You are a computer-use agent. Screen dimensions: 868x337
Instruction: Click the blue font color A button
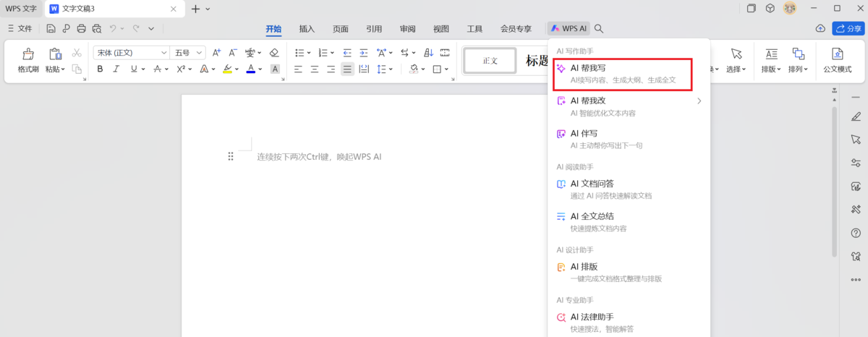pos(250,69)
